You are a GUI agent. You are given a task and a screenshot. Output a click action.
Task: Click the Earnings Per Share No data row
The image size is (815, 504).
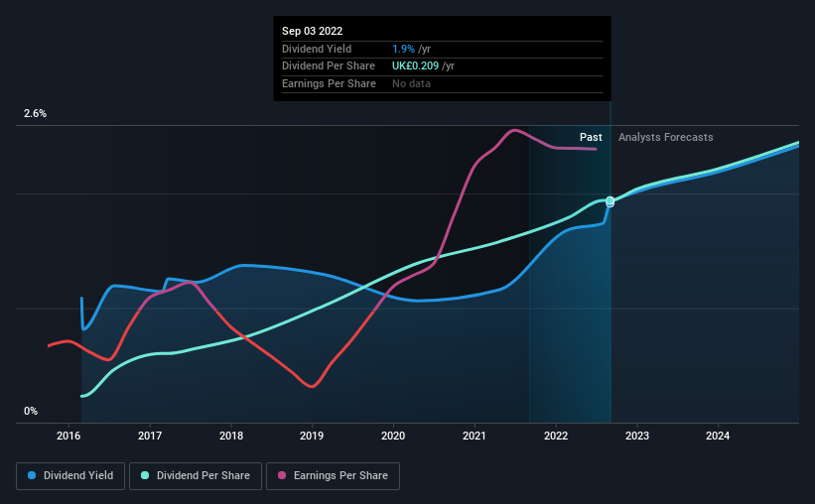443,83
